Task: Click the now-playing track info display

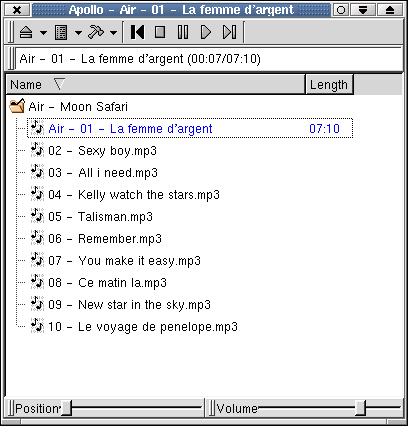Action: point(209,59)
